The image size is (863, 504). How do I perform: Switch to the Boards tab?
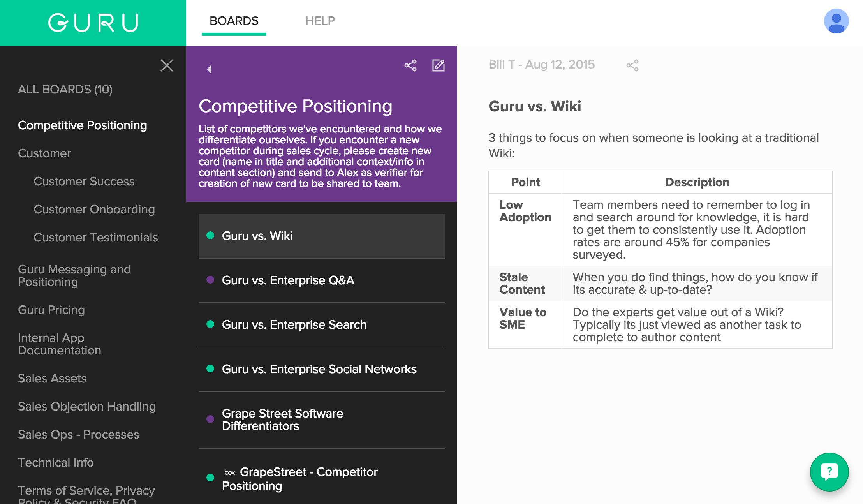pos(234,21)
